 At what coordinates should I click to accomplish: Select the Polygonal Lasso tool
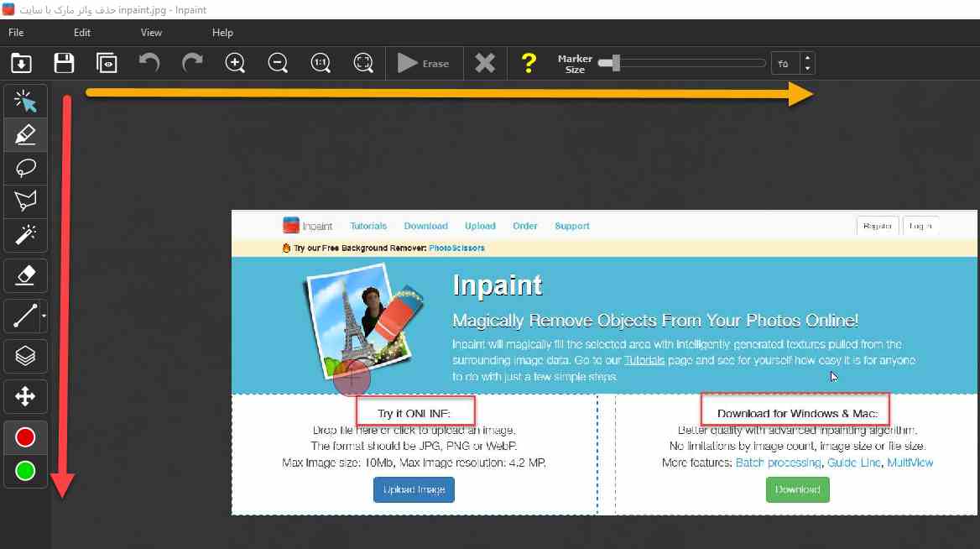pyautogui.click(x=25, y=201)
